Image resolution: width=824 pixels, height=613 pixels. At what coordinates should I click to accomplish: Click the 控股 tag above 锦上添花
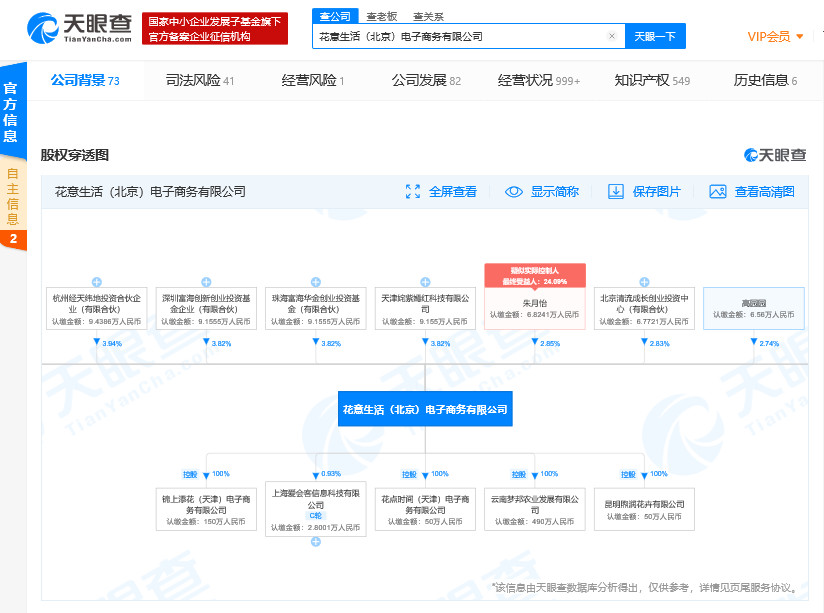[x=190, y=474]
